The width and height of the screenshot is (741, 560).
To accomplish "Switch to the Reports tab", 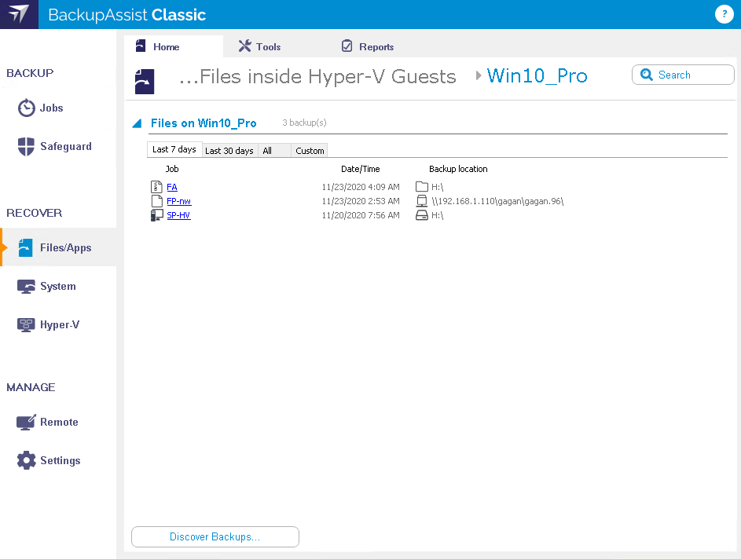I will click(x=368, y=46).
